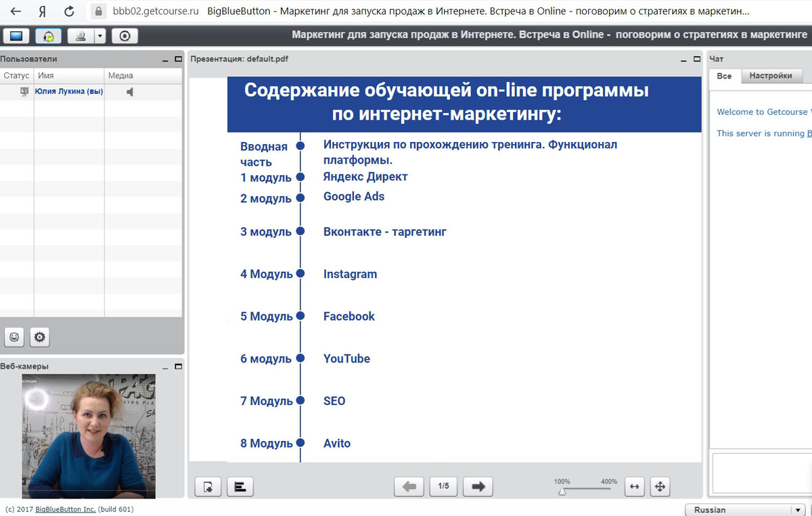Minimize the Презентация panel
This screenshot has height=516, width=812.
click(685, 60)
